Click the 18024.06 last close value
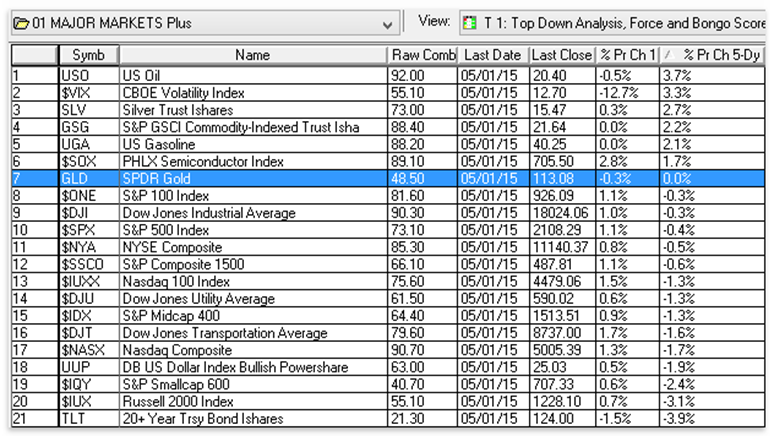The width and height of the screenshot is (774, 436). coord(562,213)
